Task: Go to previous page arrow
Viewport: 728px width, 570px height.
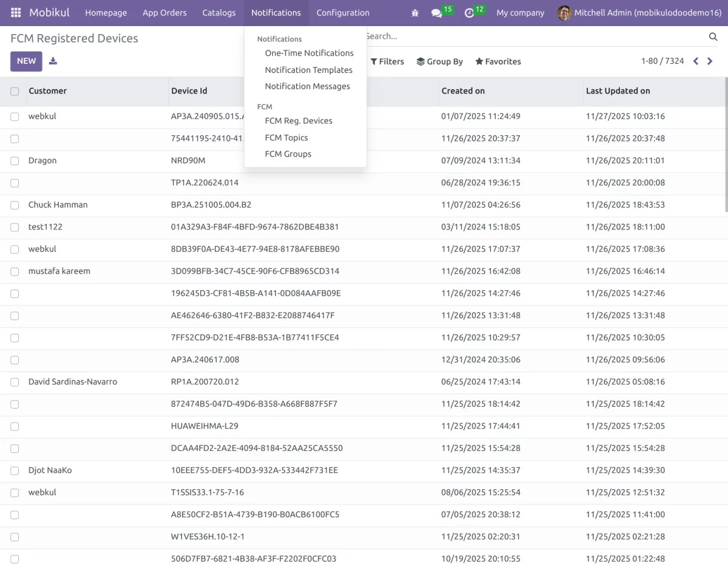Action: [x=696, y=61]
